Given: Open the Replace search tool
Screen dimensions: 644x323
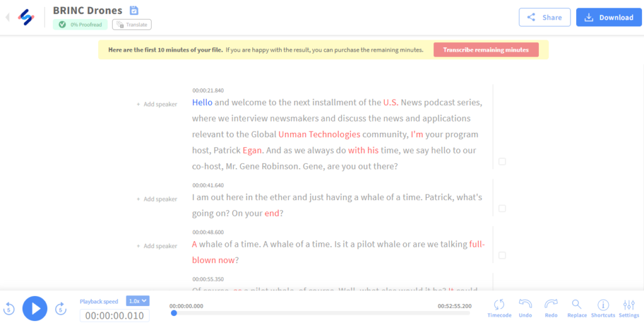Looking at the screenshot, I should click(x=577, y=309).
